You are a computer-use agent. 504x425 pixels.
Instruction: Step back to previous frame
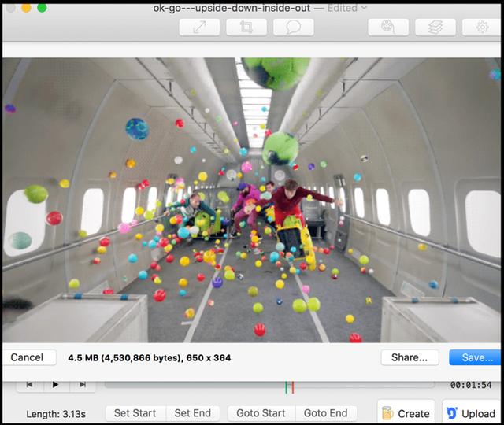pos(29,385)
